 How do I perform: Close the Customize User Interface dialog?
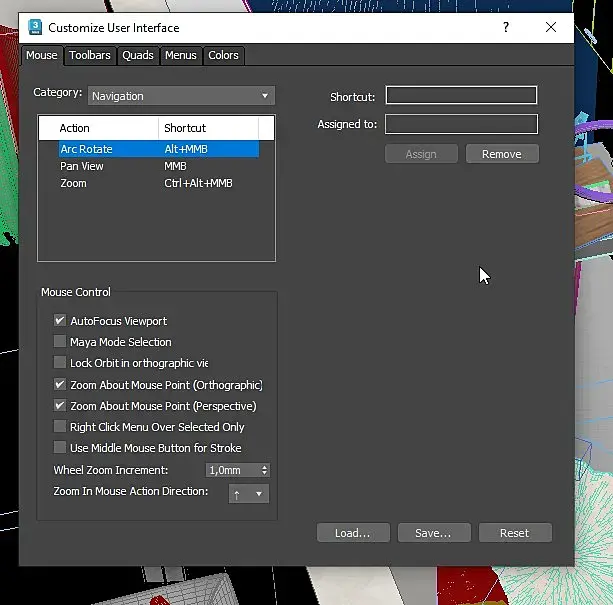point(551,27)
